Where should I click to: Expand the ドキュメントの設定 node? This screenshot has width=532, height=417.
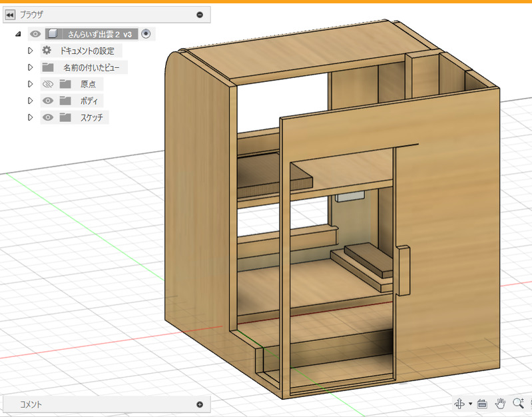coord(30,51)
